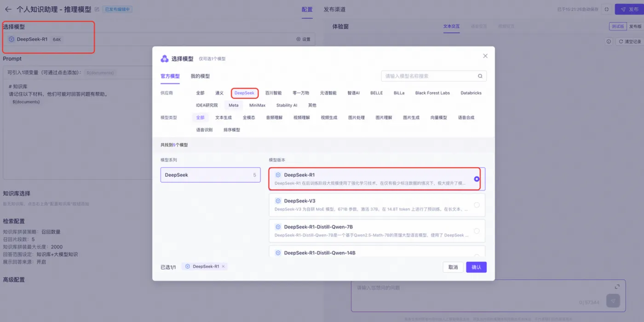Screen dimensions: 644x322
Task: Filter providers by IDEA研究院
Action: click(207, 105)
